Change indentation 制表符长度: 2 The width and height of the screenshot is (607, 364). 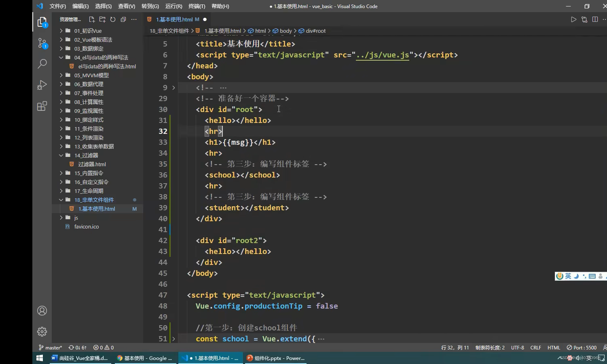(490, 347)
